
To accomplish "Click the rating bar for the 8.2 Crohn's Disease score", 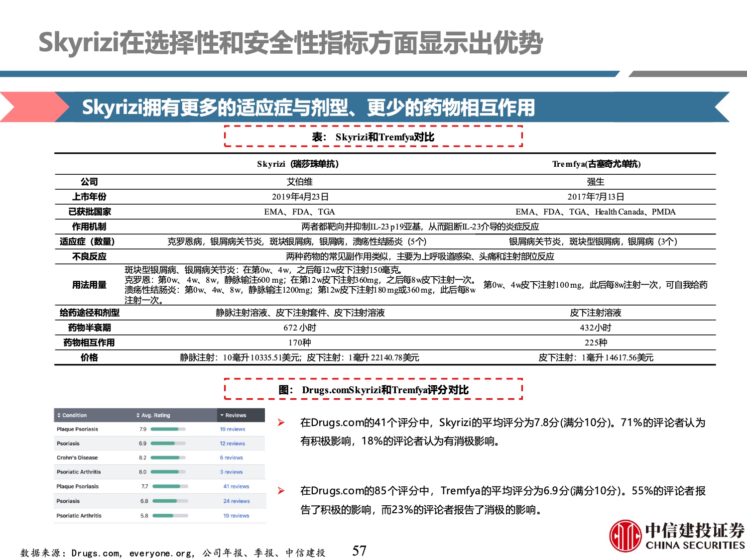I will (168, 457).
